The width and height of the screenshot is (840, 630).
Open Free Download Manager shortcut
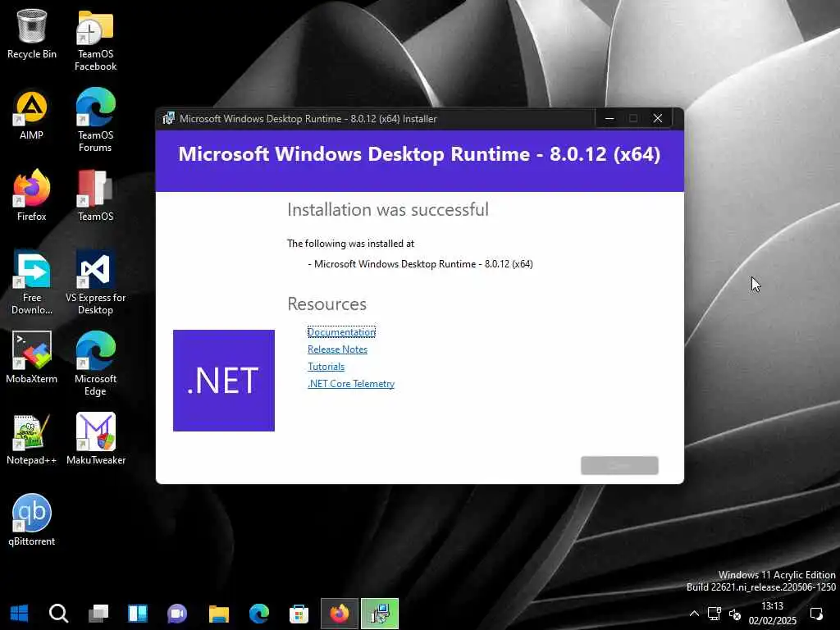(x=32, y=282)
